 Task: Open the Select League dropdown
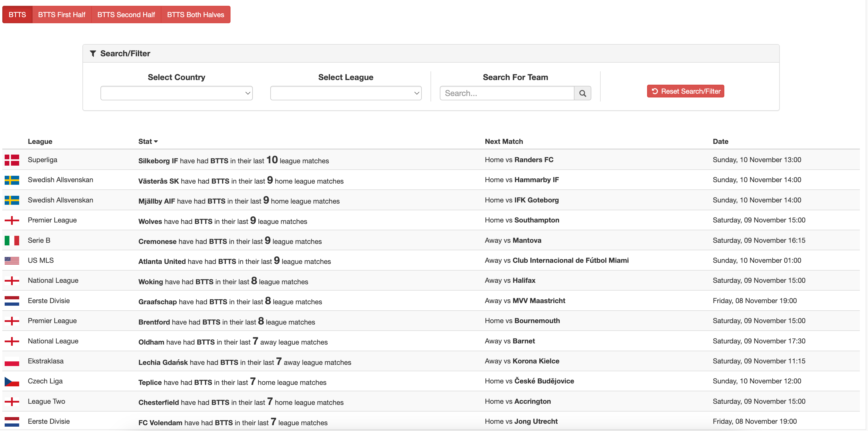[x=346, y=93]
